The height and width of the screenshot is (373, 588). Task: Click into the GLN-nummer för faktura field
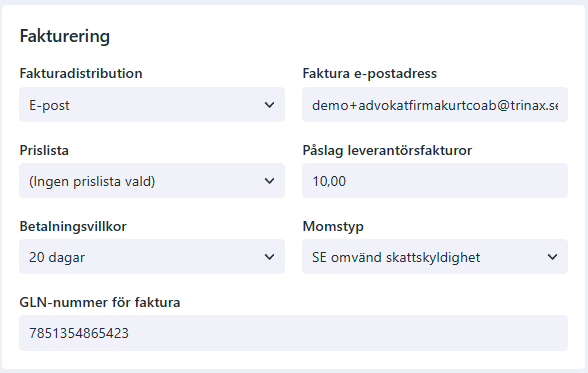(x=294, y=333)
